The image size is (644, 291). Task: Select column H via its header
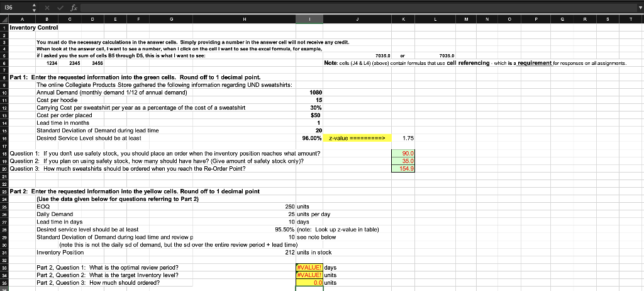point(245,19)
